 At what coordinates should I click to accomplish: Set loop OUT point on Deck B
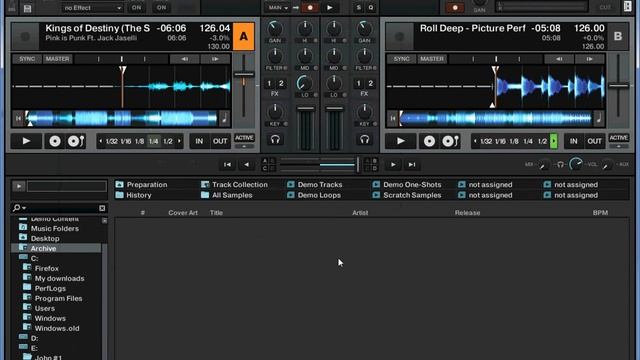click(x=594, y=141)
